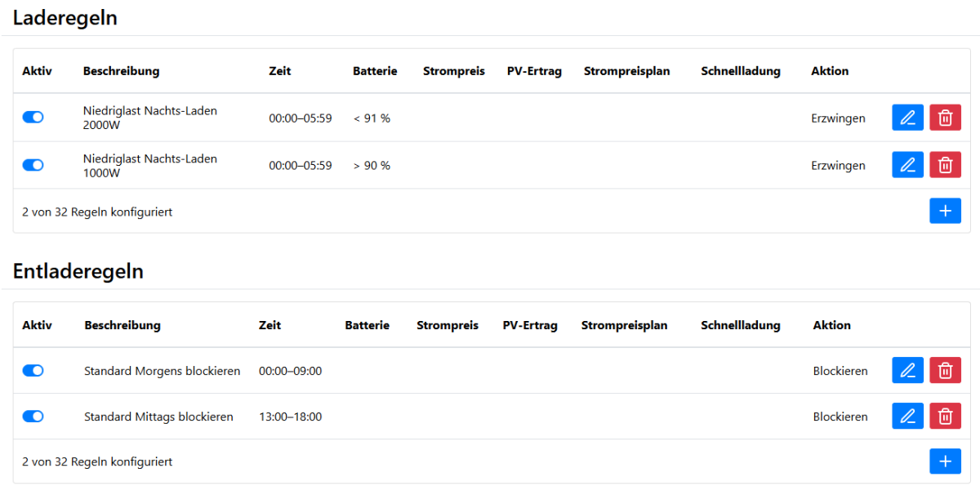Select the Standard Morgens blockieren description text

coord(162,371)
